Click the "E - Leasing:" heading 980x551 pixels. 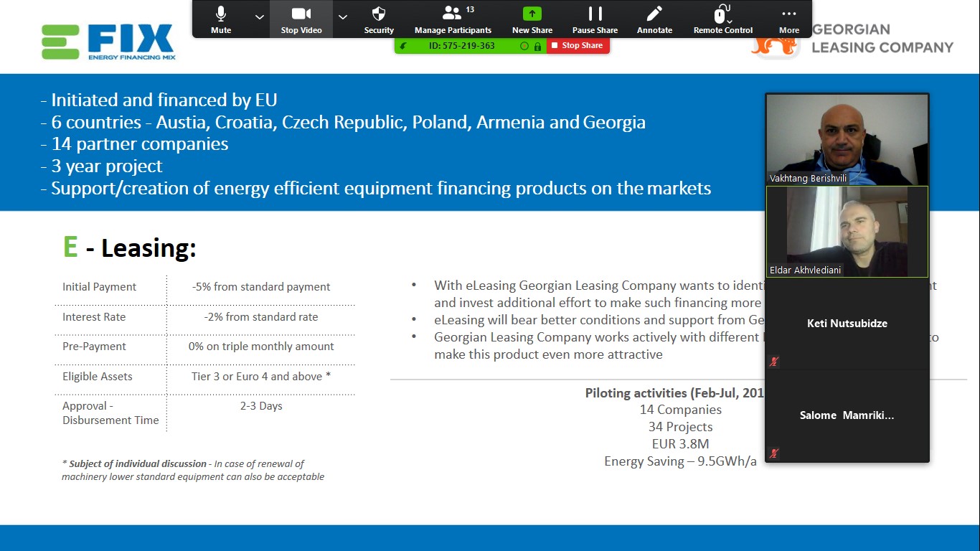(x=130, y=248)
